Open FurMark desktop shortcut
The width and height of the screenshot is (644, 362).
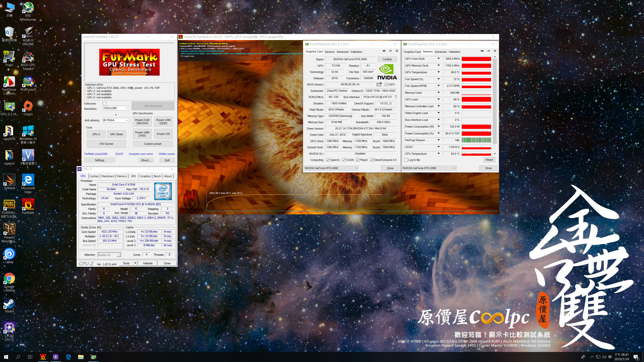pyautogui.click(x=28, y=207)
